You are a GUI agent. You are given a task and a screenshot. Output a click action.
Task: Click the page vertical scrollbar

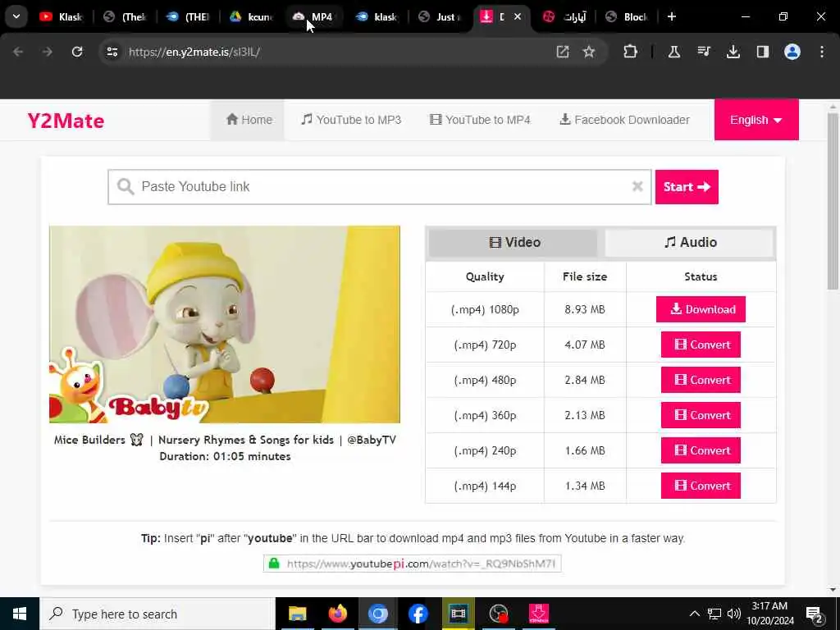tap(833, 202)
